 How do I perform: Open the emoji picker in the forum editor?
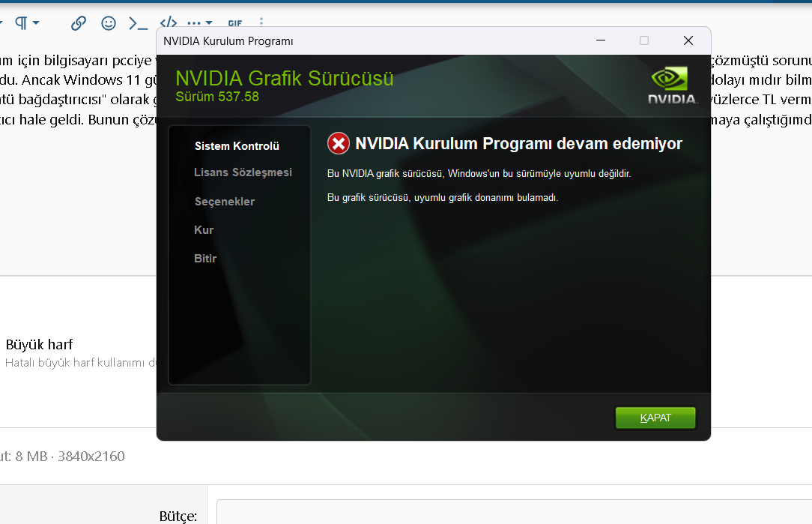pos(108,22)
